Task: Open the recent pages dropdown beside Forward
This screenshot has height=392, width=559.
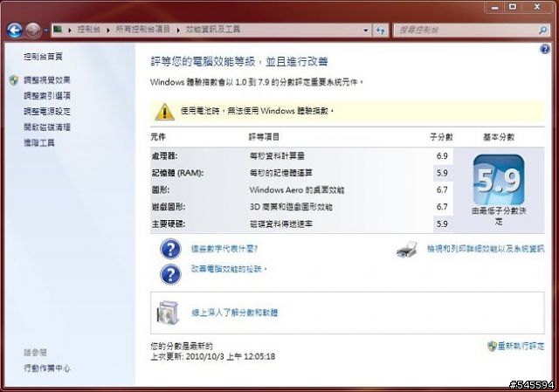Action: (46, 31)
